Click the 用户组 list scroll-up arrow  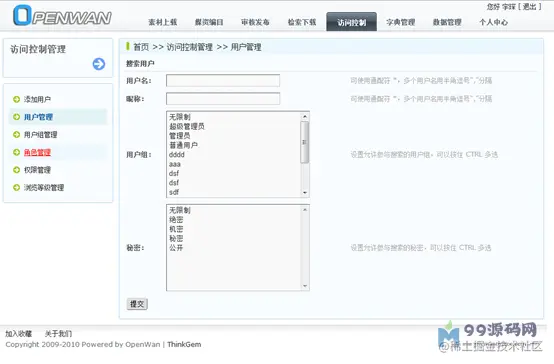pos(305,116)
